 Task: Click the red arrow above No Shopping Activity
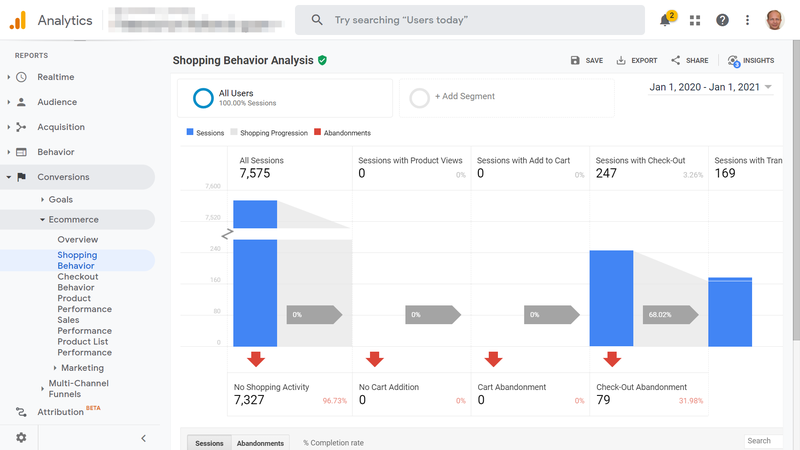(256, 359)
